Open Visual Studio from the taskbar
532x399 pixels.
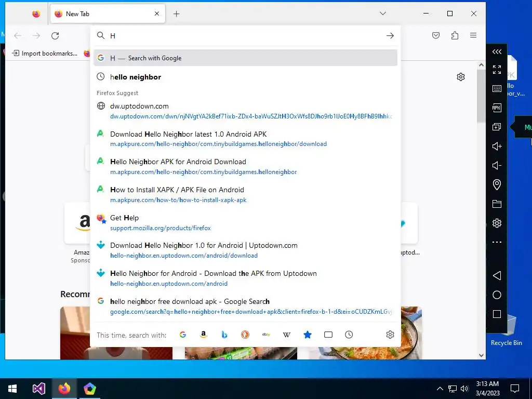(x=38, y=389)
